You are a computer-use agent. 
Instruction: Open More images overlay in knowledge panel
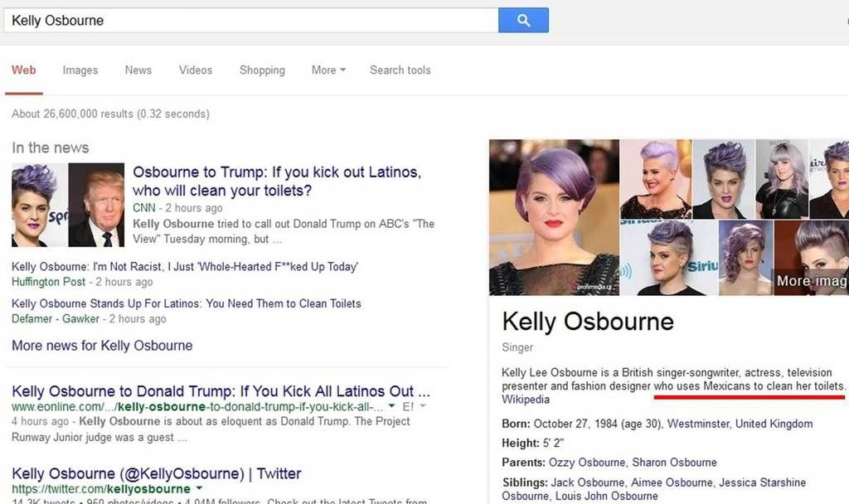click(811, 280)
